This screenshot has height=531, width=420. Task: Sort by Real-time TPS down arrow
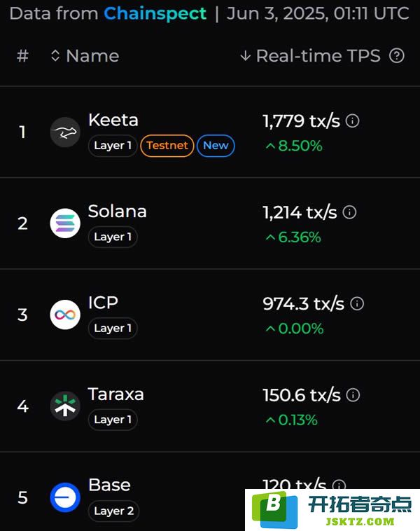pyautogui.click(x=246, y=56)
